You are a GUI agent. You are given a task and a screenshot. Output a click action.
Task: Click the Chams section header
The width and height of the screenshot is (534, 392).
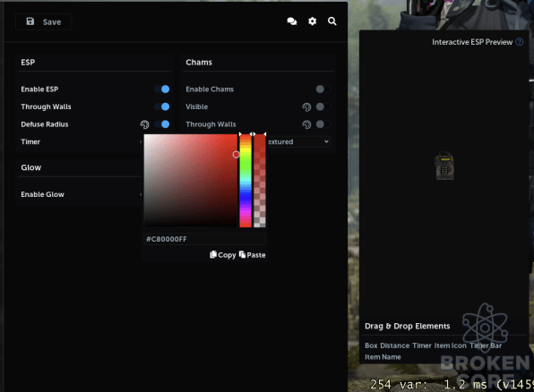199,63
